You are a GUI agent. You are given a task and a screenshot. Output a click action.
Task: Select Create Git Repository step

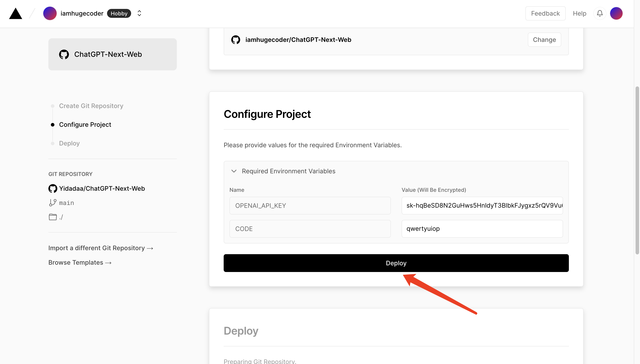click(91, 106)
